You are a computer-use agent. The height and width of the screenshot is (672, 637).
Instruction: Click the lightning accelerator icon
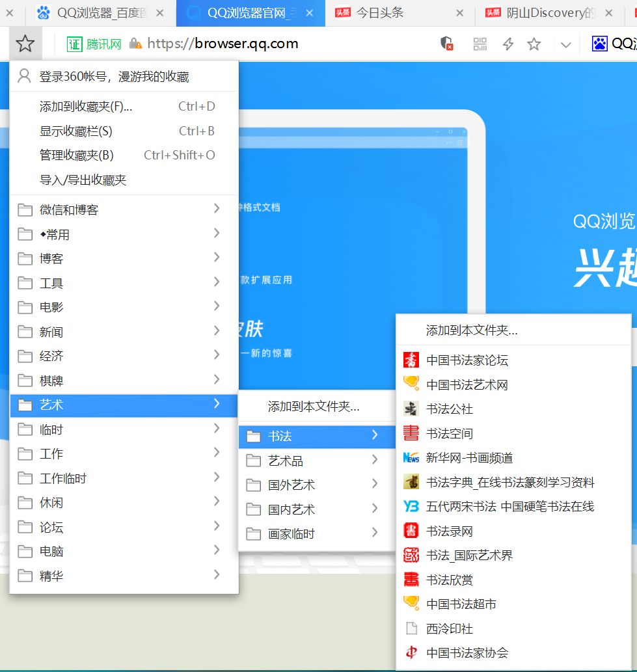pos(508,44)
